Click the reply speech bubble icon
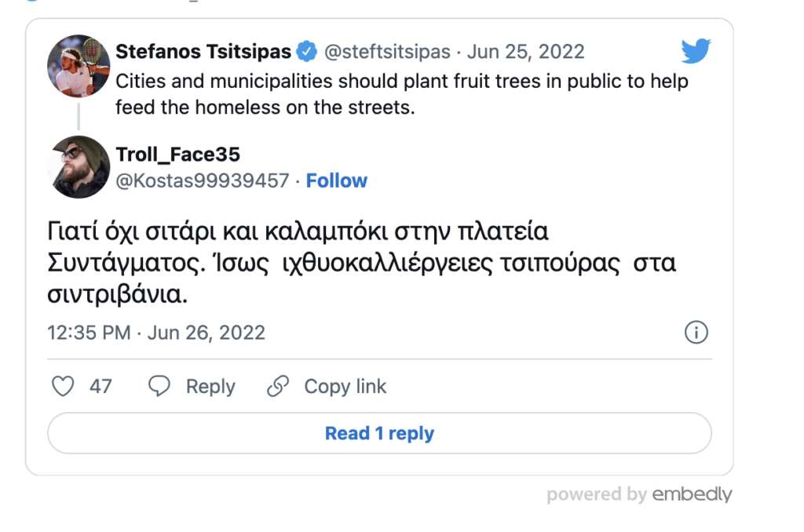 [x=159, y=387]
